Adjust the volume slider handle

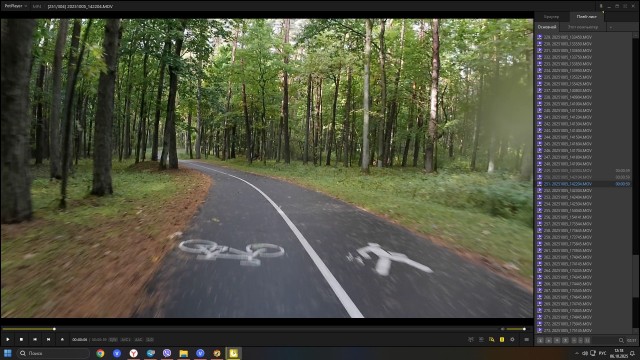pos(524,329)
